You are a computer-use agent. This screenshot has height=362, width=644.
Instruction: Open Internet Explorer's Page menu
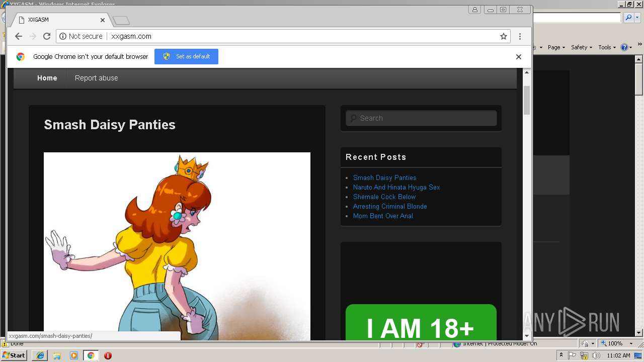[556, 47]
